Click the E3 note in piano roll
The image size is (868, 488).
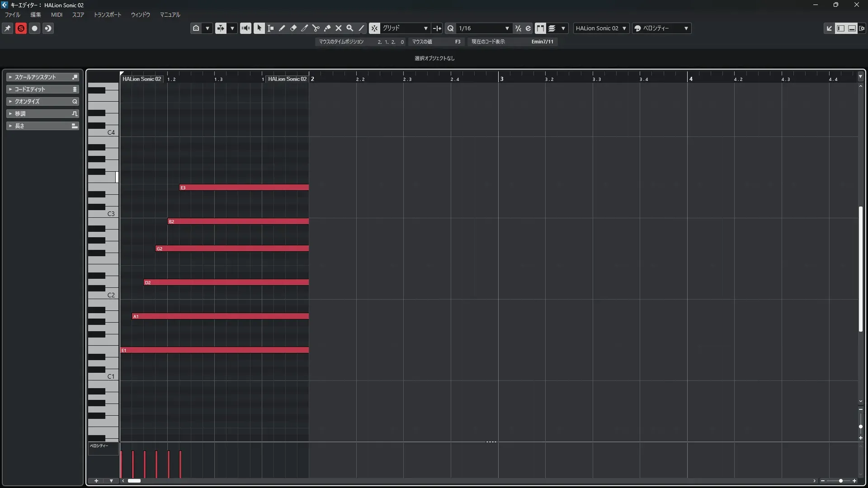click(244, 188)
